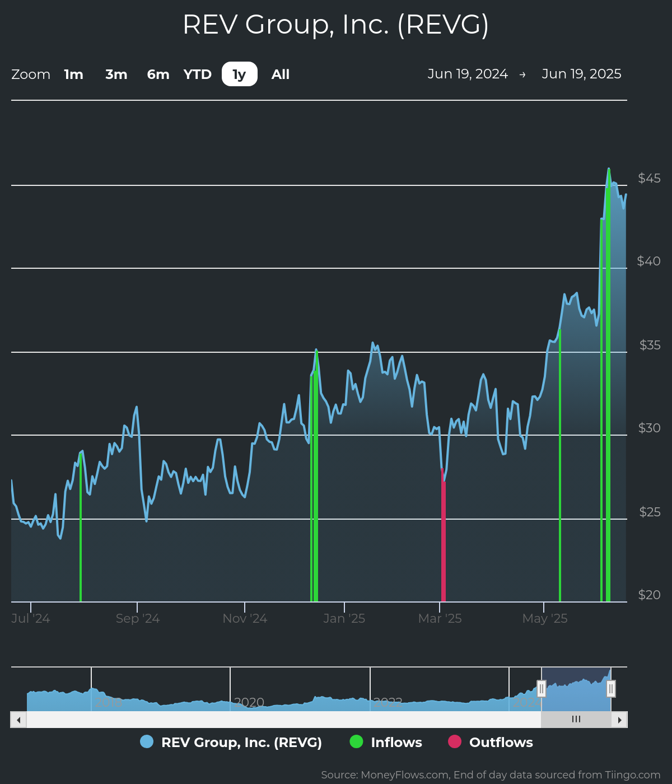Click the $30 axis label

coord(649,428)
